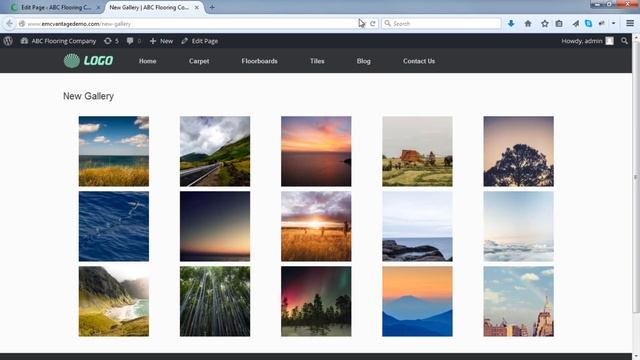Open aurora over pine trees thumbnail

316,302
